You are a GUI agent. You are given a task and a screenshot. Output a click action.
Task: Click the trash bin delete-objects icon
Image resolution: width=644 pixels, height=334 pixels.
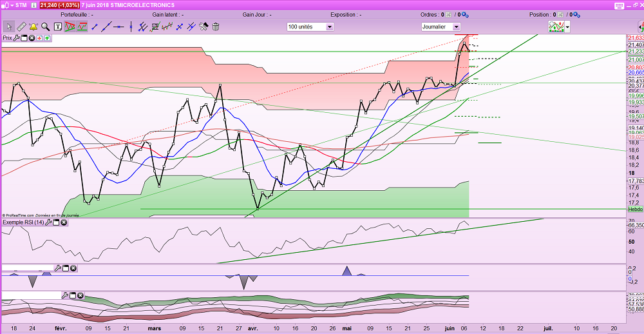(x=216, y=26)
